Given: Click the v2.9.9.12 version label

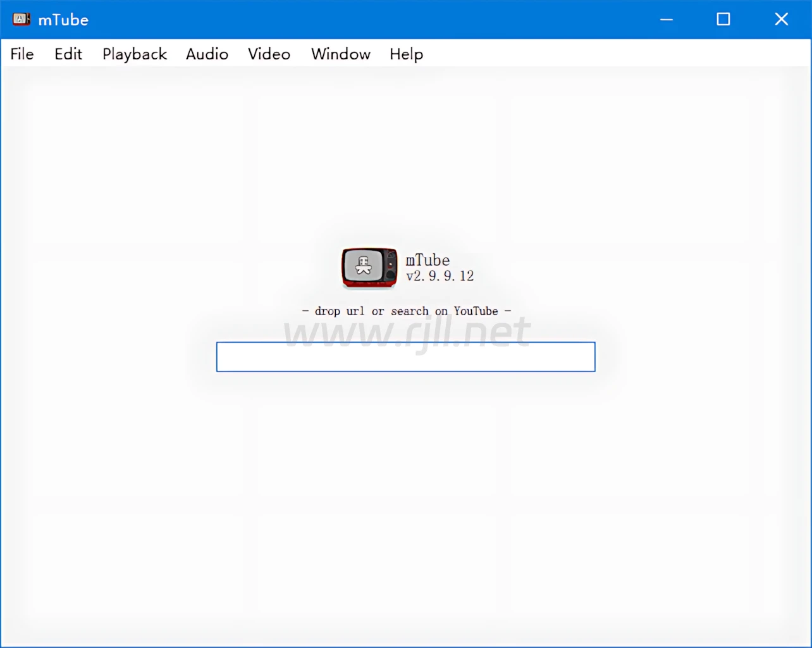Looking at the screenshot, I should 440,276.
